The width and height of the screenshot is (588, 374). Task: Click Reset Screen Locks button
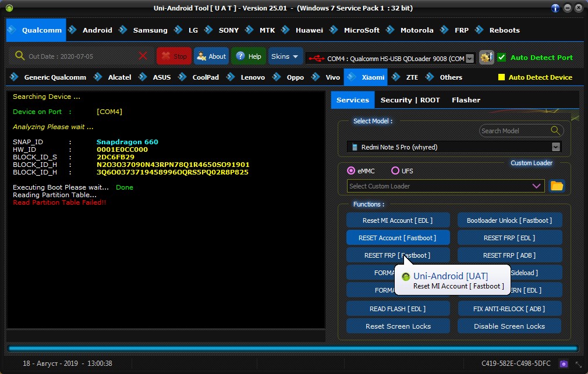pyautogui.click(x=398, y=326)
